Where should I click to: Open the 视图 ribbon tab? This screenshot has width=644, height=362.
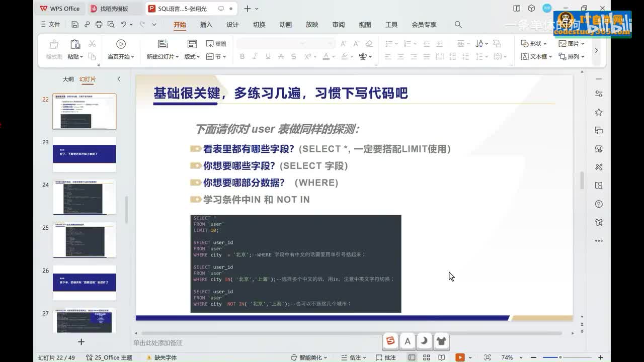[x=365, y=25]
